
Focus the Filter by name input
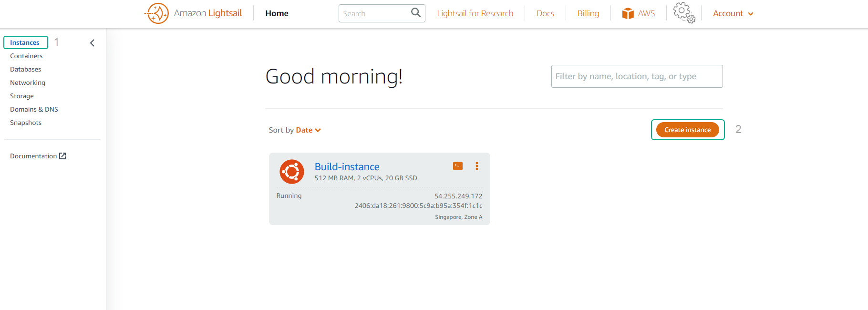pyautogui.click(x=637, y=76)
